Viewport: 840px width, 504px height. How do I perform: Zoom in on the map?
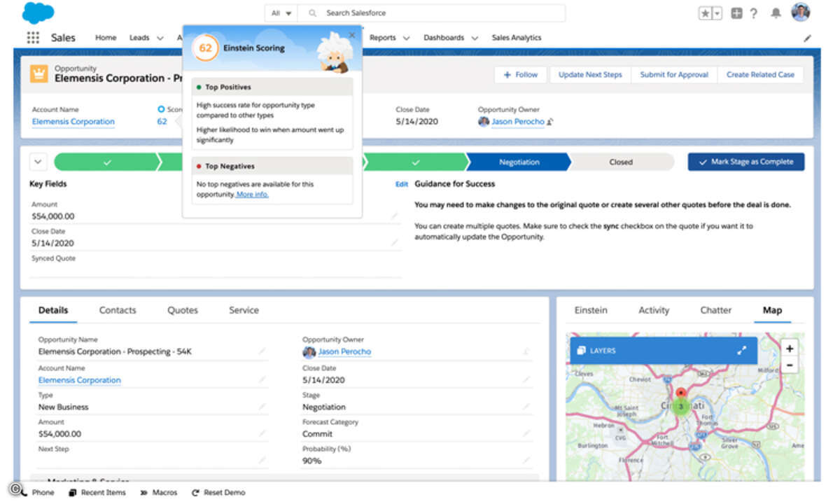point(790,349)
